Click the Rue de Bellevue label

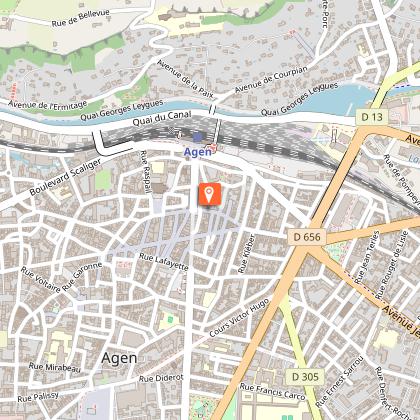pos(81,18)
